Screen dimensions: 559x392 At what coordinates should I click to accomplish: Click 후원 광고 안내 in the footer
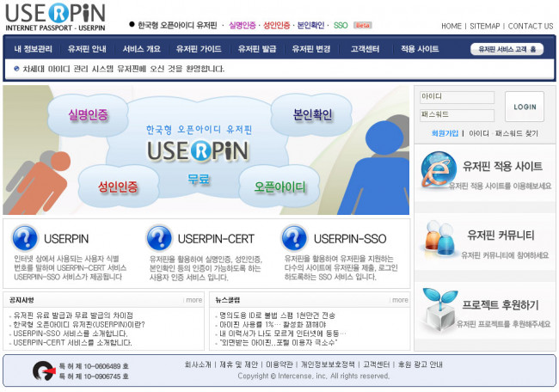[x=421, y=364]
